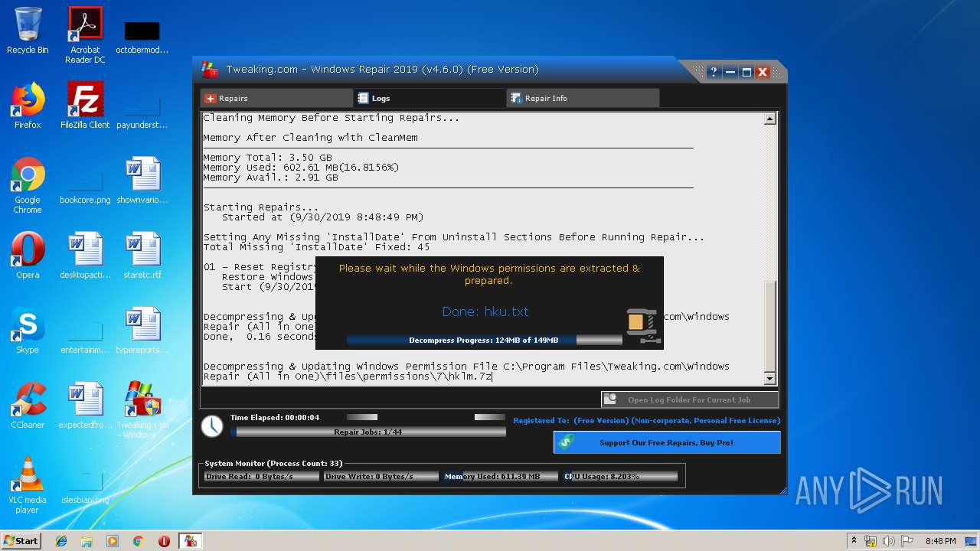Open FileZilla Client desktop icon

[85, 106]
